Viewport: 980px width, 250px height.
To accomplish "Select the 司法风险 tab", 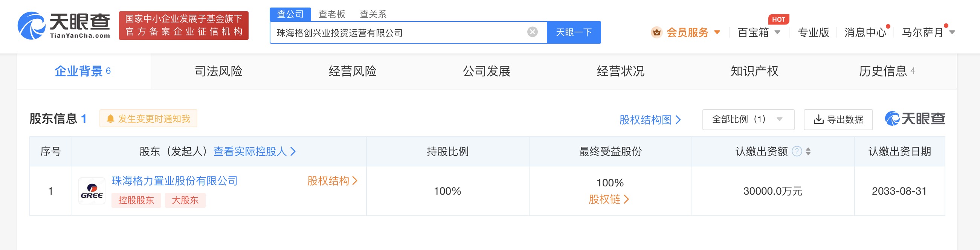I will click(x=218, y=71).
